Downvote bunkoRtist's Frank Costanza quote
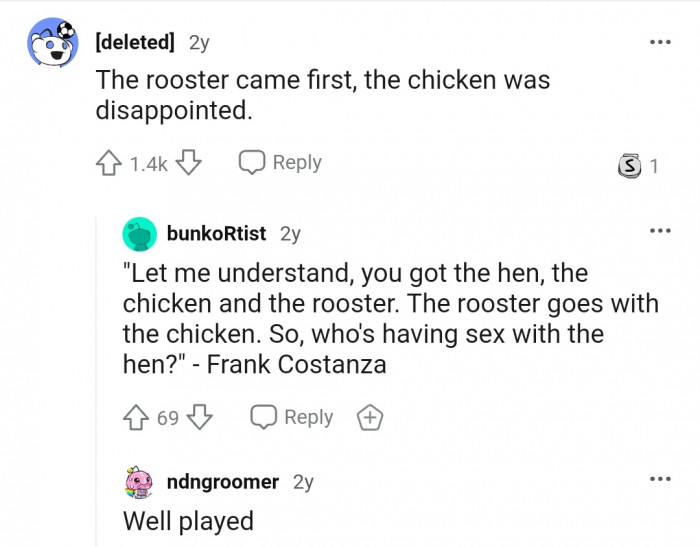700x547 pixels. pyautogui.click(x=200, y=417)
